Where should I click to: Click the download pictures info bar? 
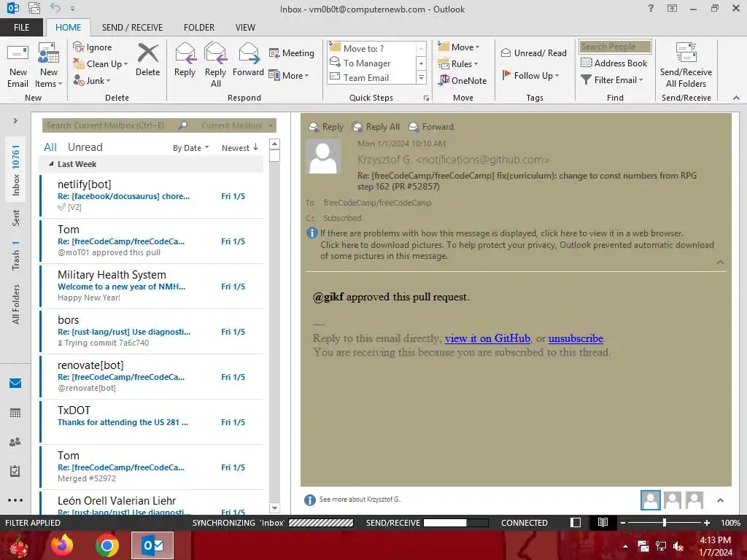coord(517,250)
